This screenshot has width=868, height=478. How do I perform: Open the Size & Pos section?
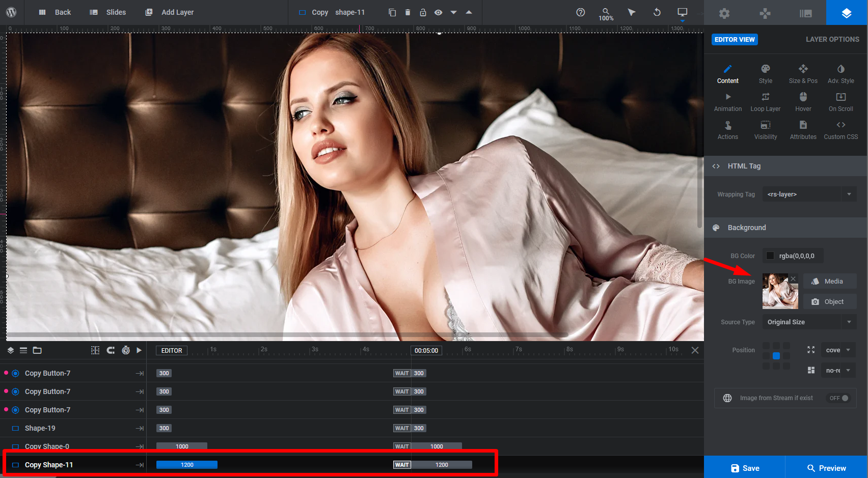[x=803, y=74]
